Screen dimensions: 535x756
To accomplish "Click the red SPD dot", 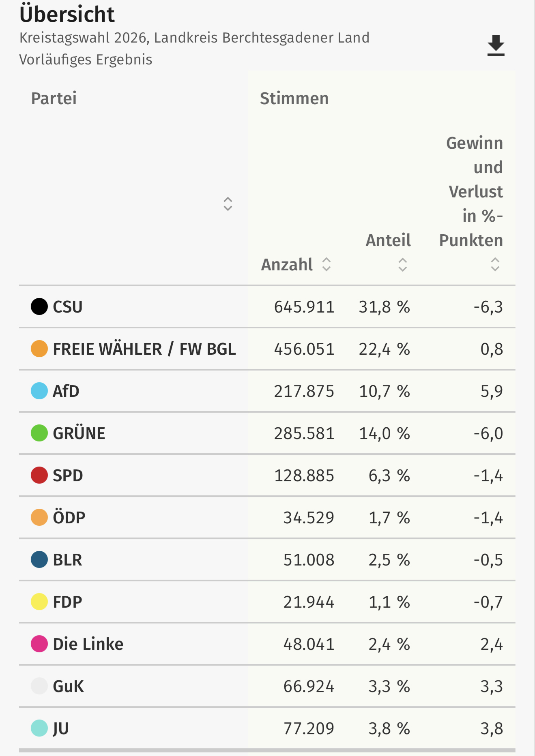I will point(39,475).
